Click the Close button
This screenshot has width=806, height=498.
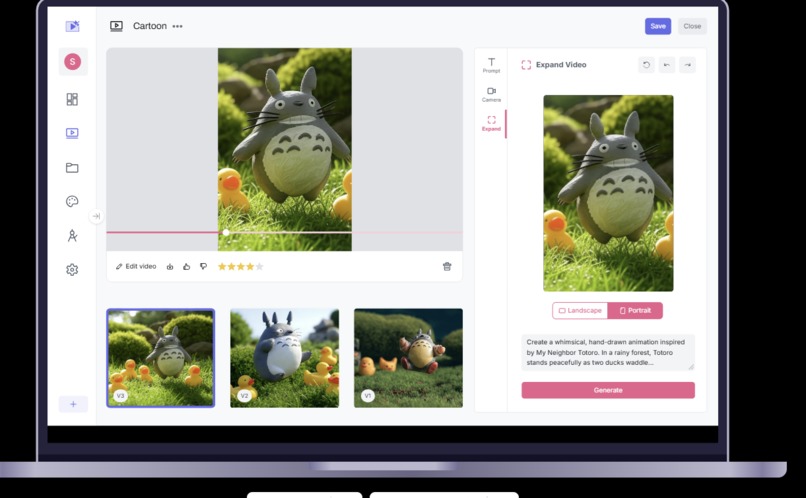pos(692,26)
